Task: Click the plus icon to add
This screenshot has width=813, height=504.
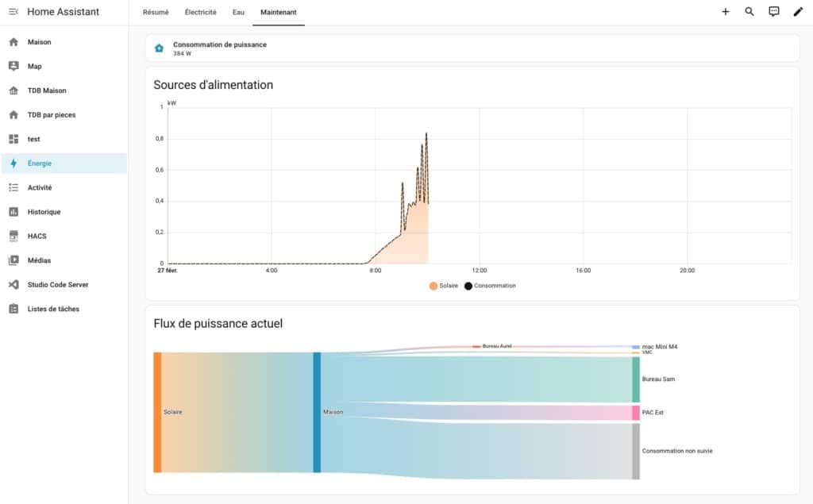Action: (x=725, y=12)
